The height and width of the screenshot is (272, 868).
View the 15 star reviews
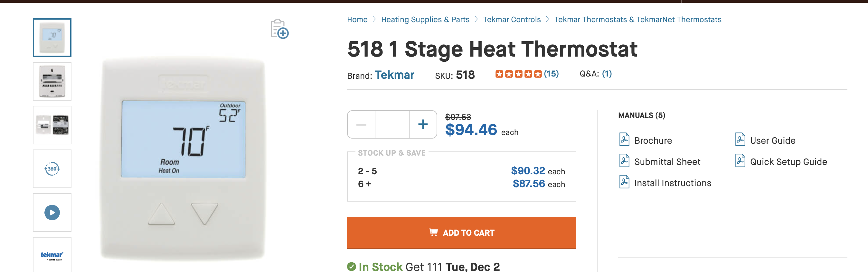[x=551, y=74]
